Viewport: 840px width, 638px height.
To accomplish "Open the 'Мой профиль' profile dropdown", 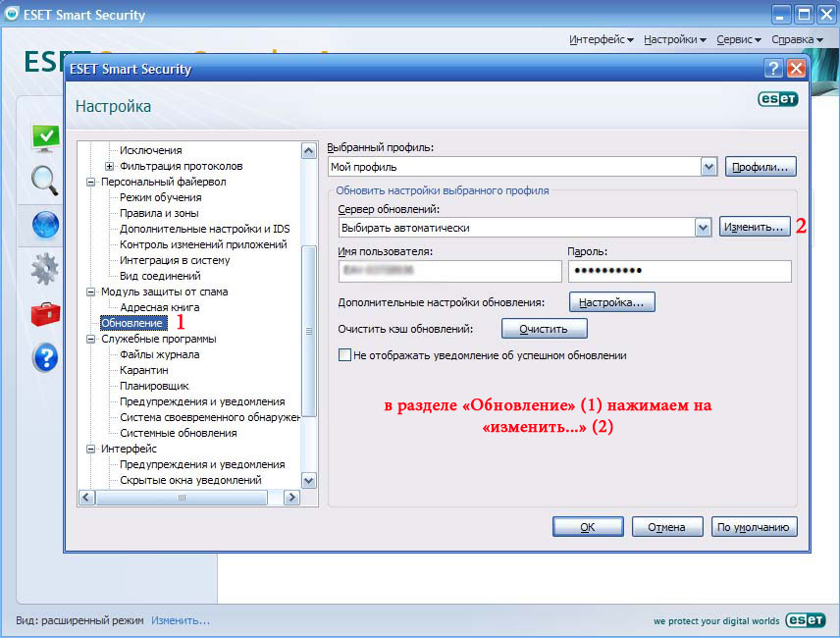I will click(x=709, y=167).
